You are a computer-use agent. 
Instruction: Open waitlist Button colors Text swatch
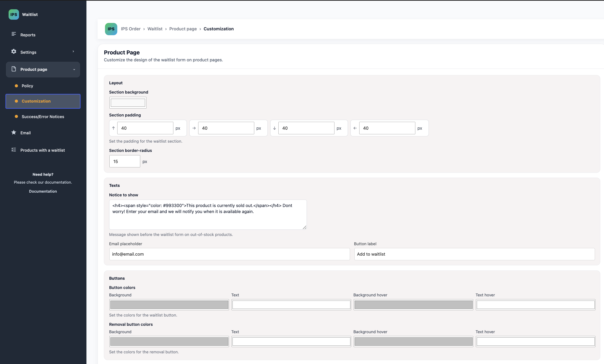(x=291, y=305)
